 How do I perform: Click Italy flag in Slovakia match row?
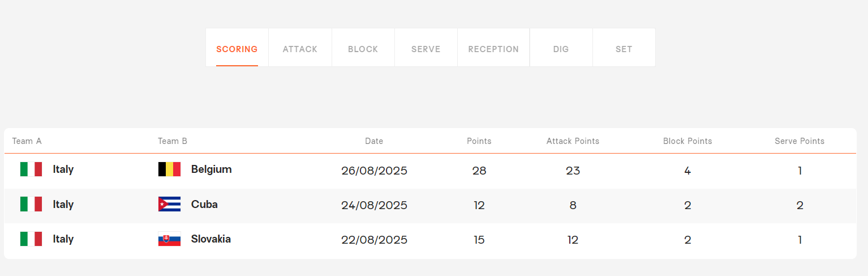(31, 239)
